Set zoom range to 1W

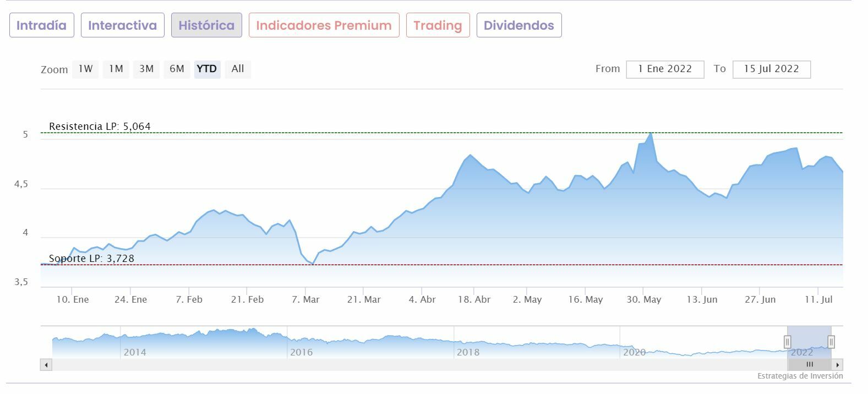(x=85, y=69)
